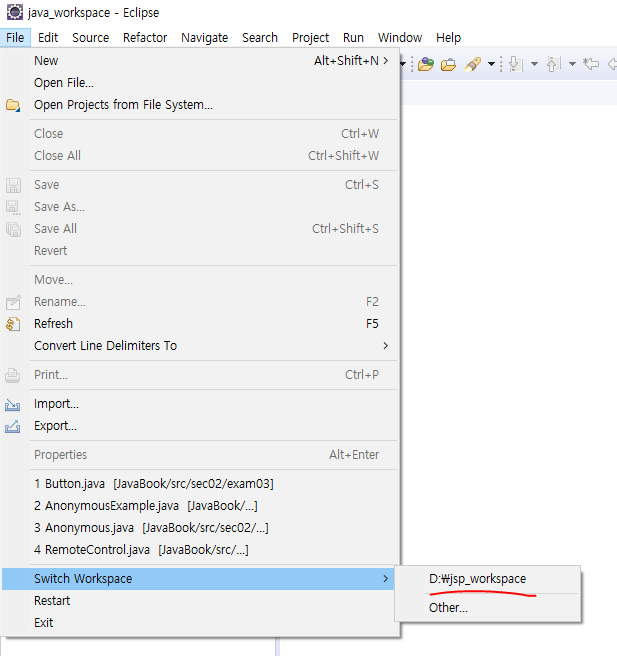
Task: Click the Open Task folder icon
Action: click(x=448, y=64)
